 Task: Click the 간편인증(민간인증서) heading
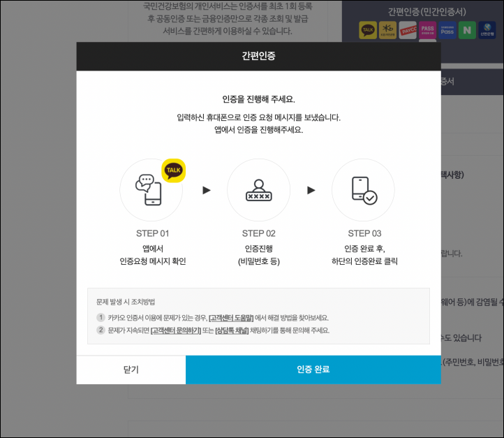click(x=427, y=12)
